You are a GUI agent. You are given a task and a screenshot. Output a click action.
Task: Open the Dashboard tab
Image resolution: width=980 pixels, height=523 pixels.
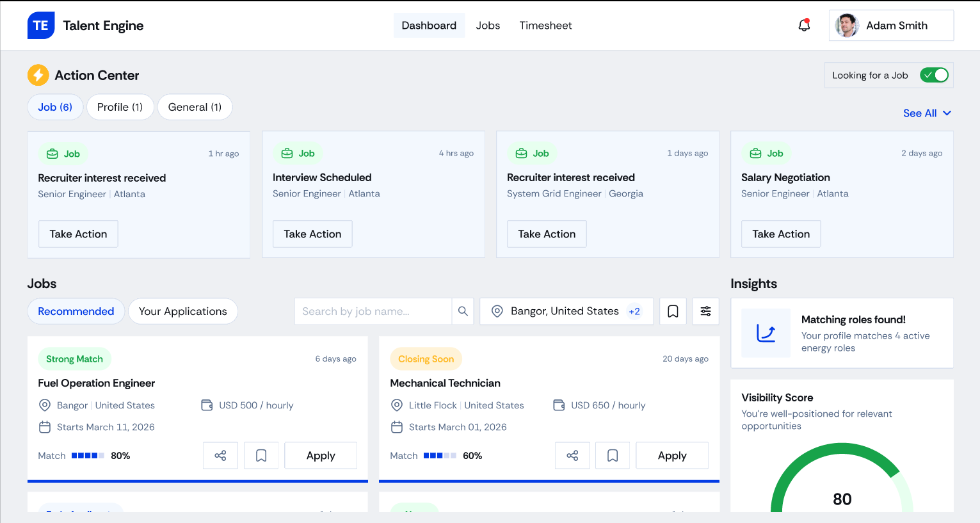429,26
